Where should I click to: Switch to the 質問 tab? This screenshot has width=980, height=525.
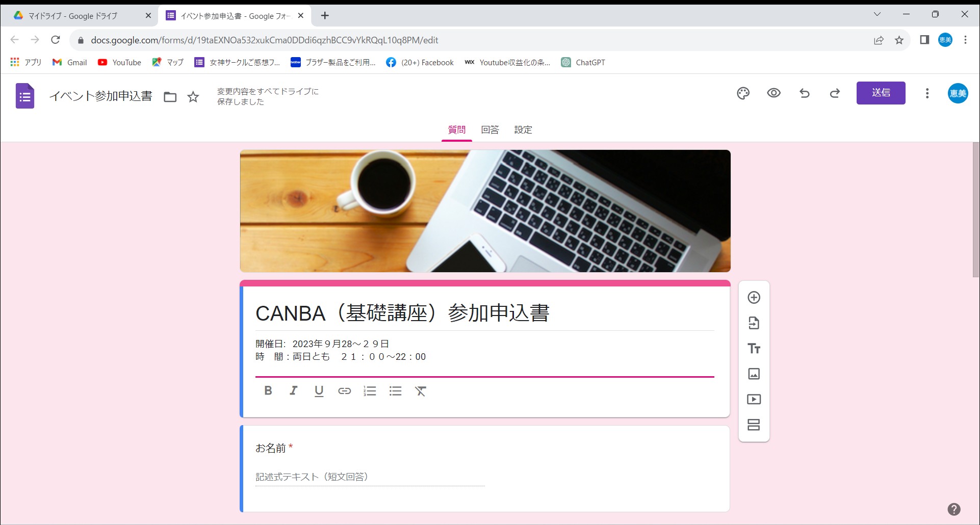tap(456, 130)
